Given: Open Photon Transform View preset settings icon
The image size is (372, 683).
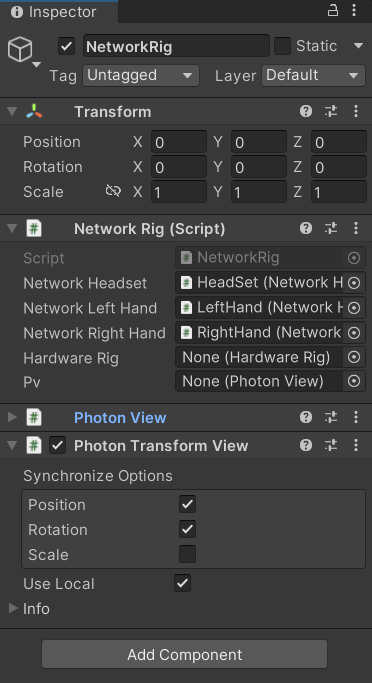Looking at the screenshot, I should (x=331, y=445).
